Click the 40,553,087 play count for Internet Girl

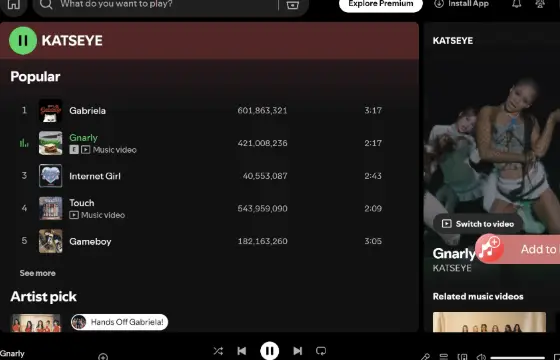[265, 176]
